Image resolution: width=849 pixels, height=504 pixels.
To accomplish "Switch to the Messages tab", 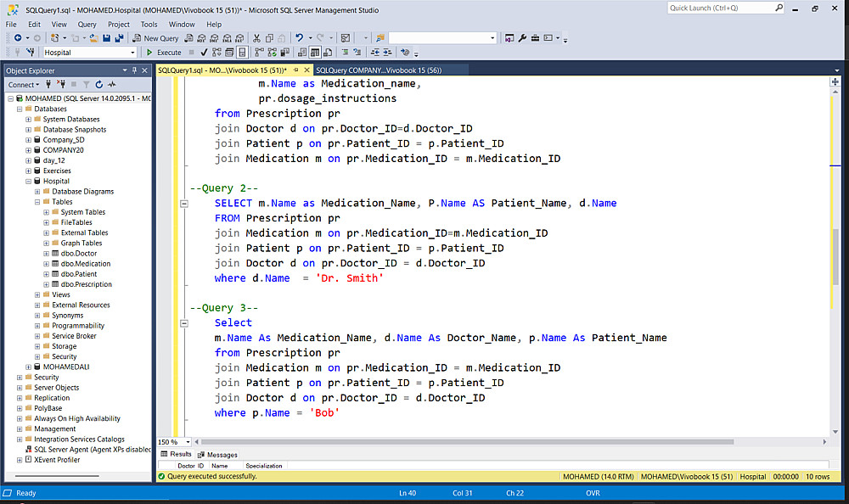I will click(217, 455).
